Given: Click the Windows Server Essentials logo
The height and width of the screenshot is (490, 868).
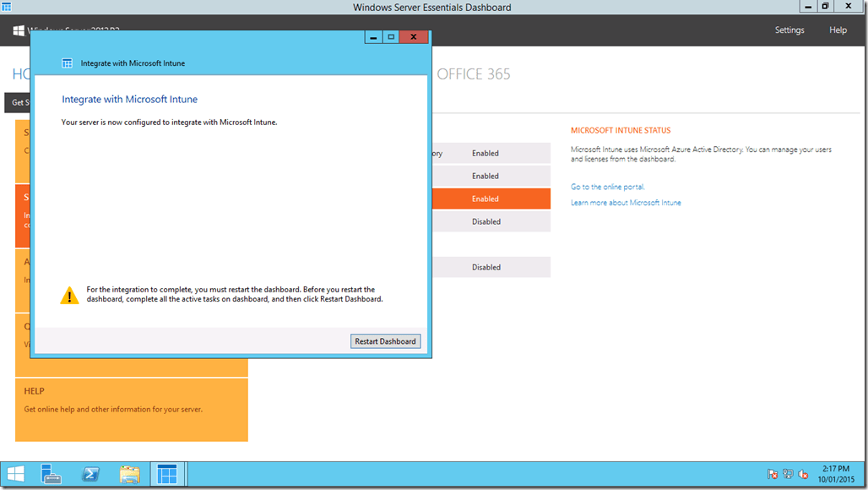Looking at the screenshot, I should (18, 31).
